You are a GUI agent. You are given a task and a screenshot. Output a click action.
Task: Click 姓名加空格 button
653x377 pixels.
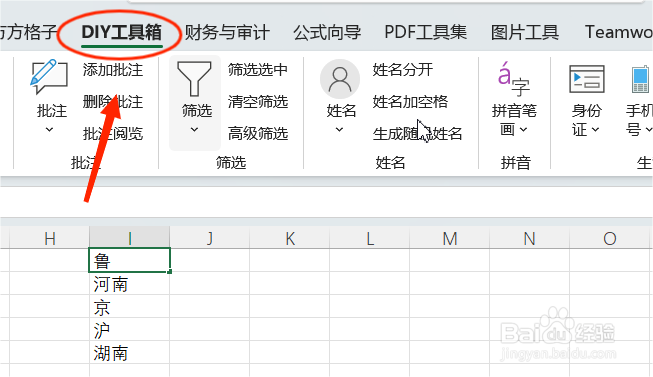[x=410, y=102]
